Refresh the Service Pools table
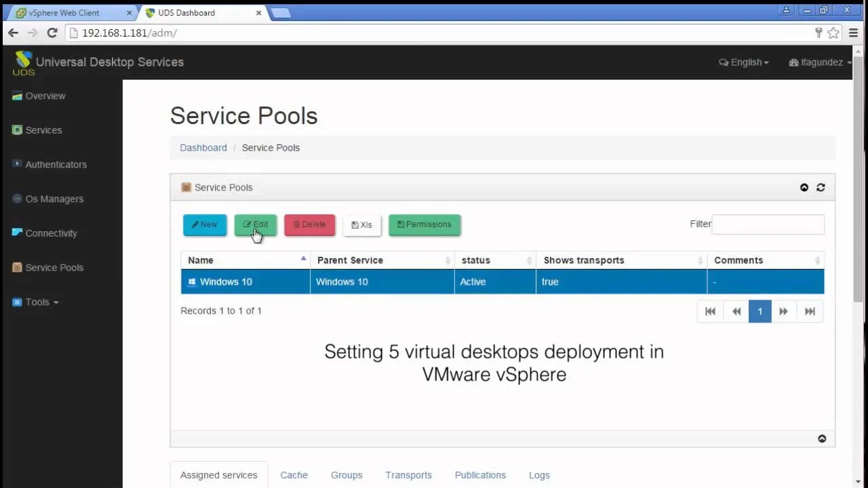The width and height of the screenshot is (868, 488). click(821, 188)
